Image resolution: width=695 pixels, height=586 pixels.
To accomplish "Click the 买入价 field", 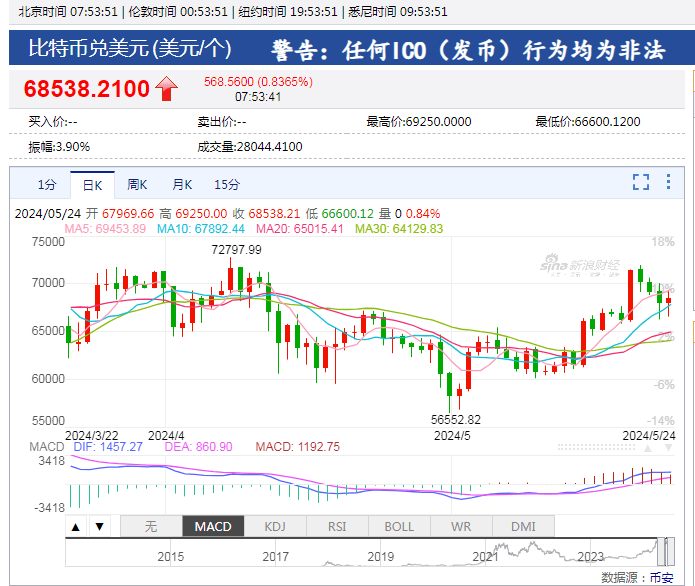I will point(53,121).
